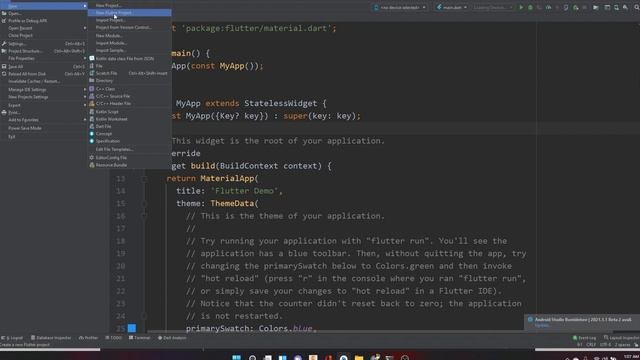Select Import Module entry

click(x=129, y=43)
